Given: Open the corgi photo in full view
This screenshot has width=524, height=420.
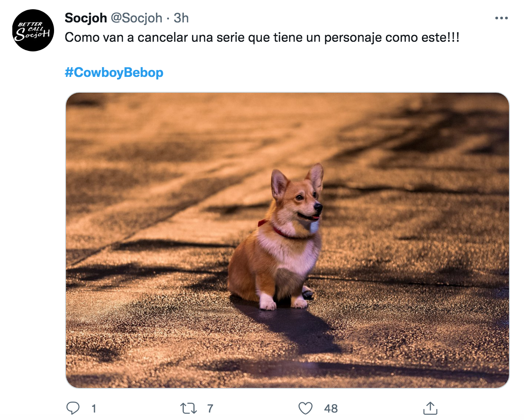Looking at the screenshot, I should tap(287, 240).
